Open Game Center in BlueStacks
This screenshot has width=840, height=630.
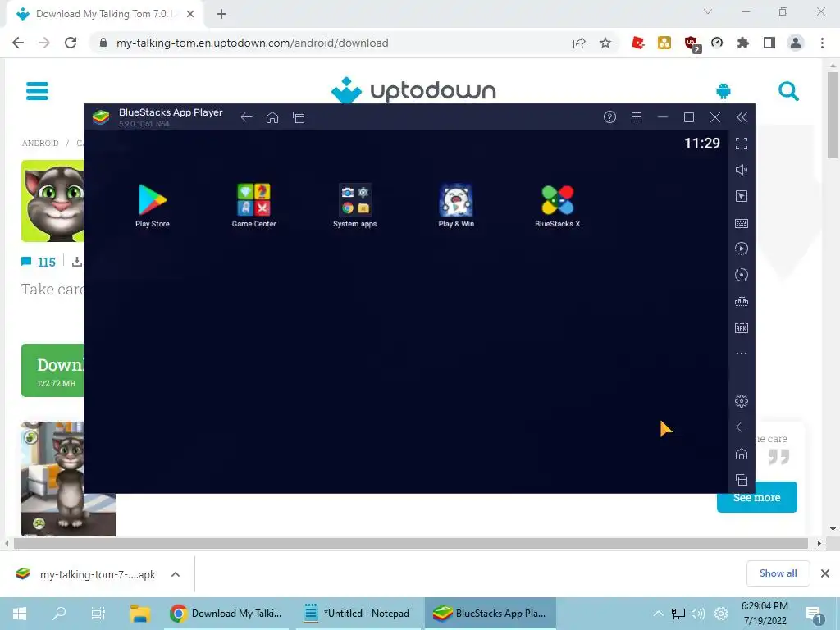click(254, 206)
